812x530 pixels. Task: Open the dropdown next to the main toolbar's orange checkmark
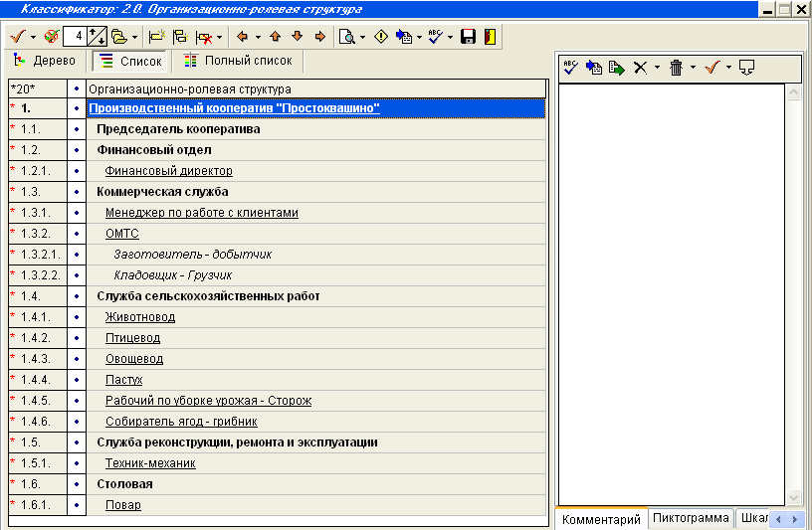click(x=33, y=37)
